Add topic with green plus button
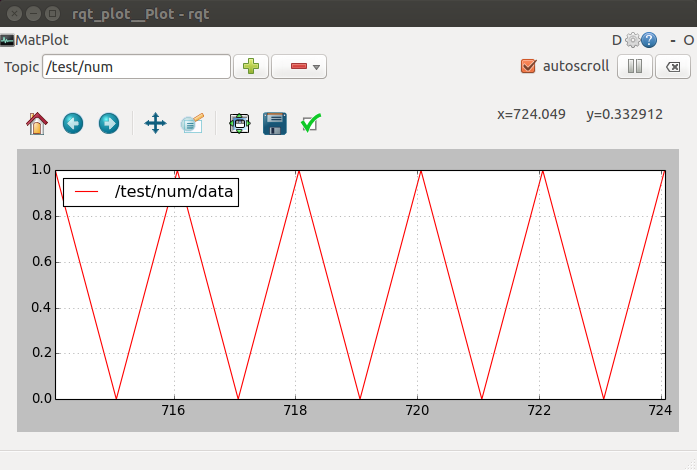 click(250, 67)
